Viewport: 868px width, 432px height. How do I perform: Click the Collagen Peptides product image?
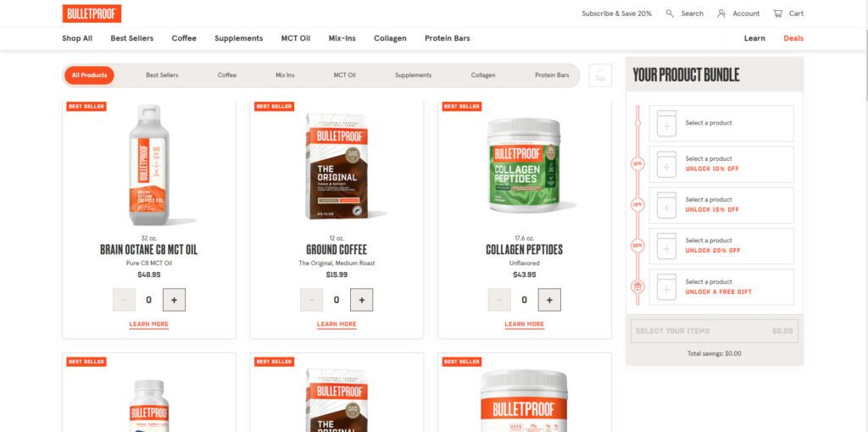pyautogui.click(x=524, y=165)
